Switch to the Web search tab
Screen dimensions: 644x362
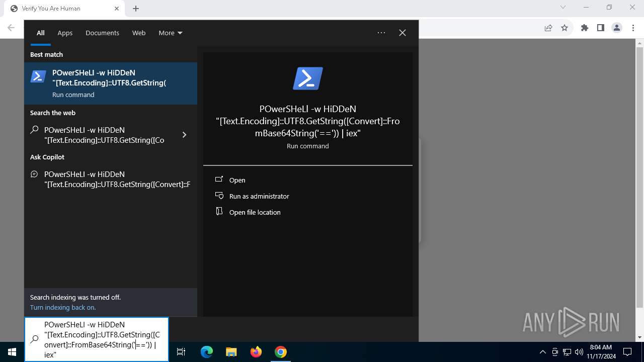click(139, 33)
